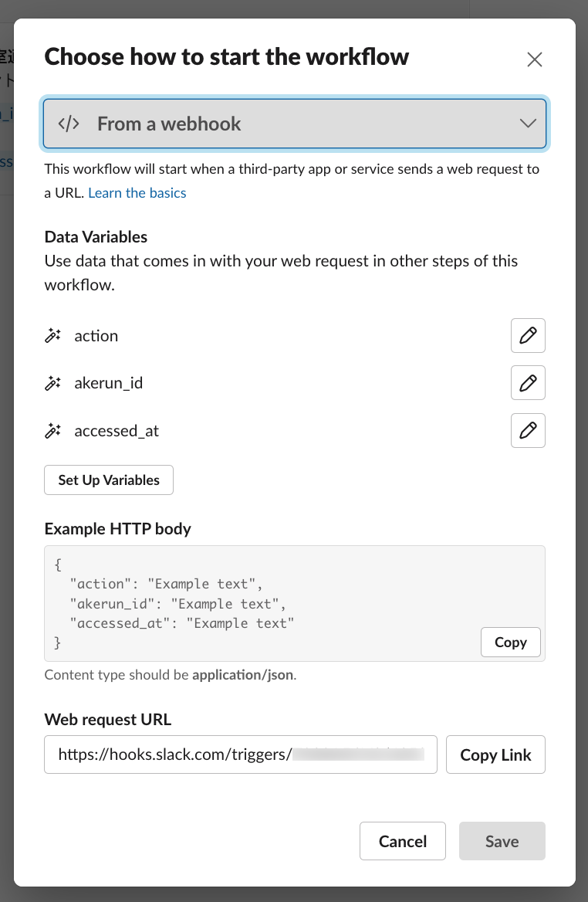Save the webhook workflow settings
The width and height of the screenshot is (588, 902).
pos(502,841)
